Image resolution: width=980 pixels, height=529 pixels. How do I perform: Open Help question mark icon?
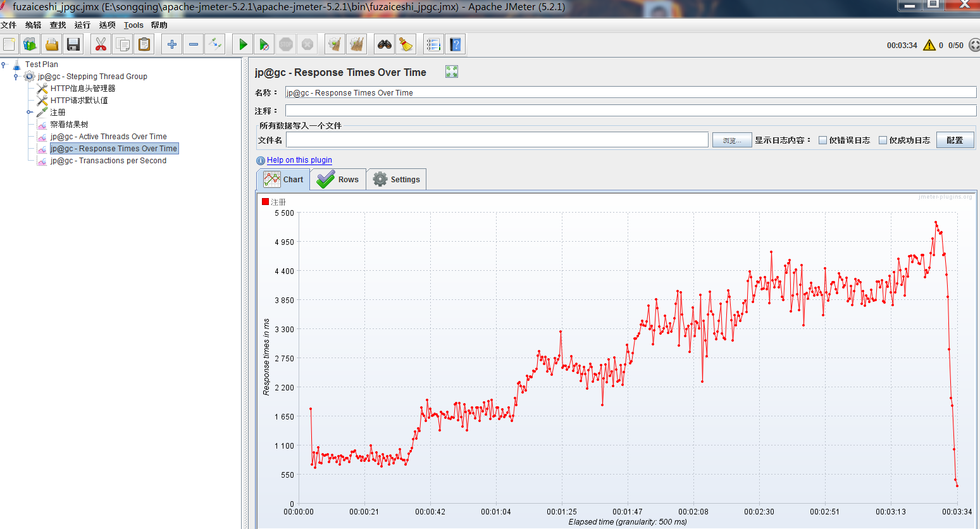(x=455, y=44)
